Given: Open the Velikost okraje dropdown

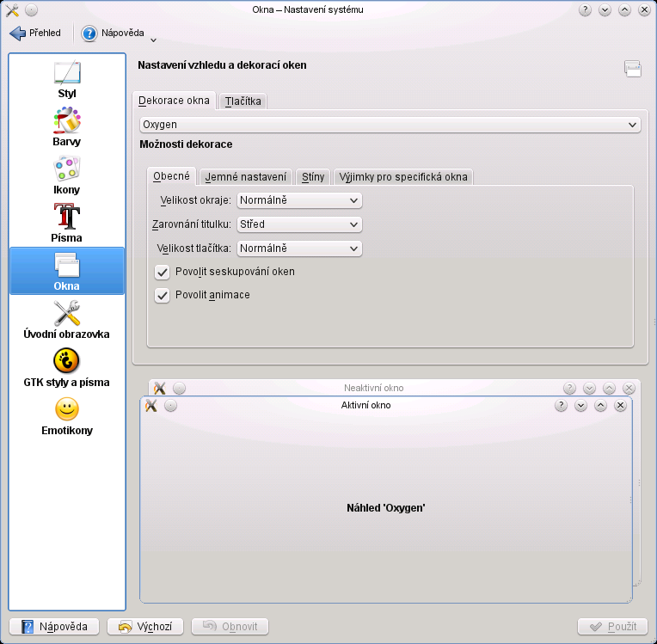Looking at the screenshot, I should (x=299, y=200).
